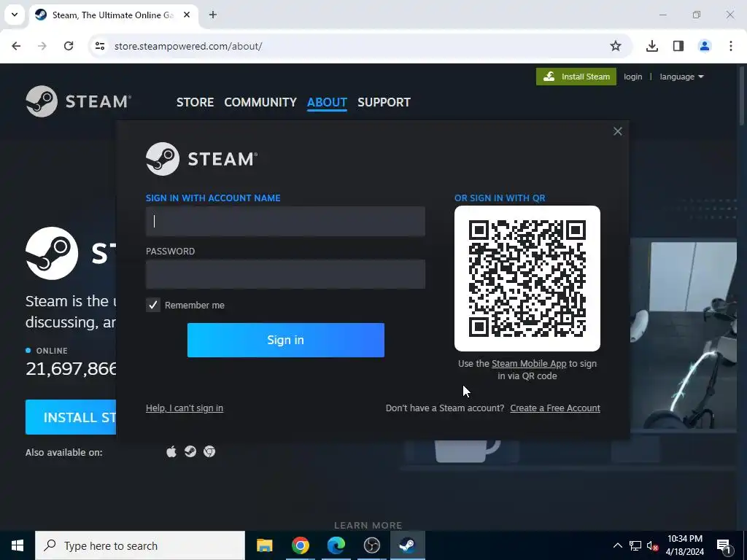Image resolution: width=747 pixels, height=560 pixels.
Task: Click the Chrome OS platform icon
Action: tap(209, 451)
